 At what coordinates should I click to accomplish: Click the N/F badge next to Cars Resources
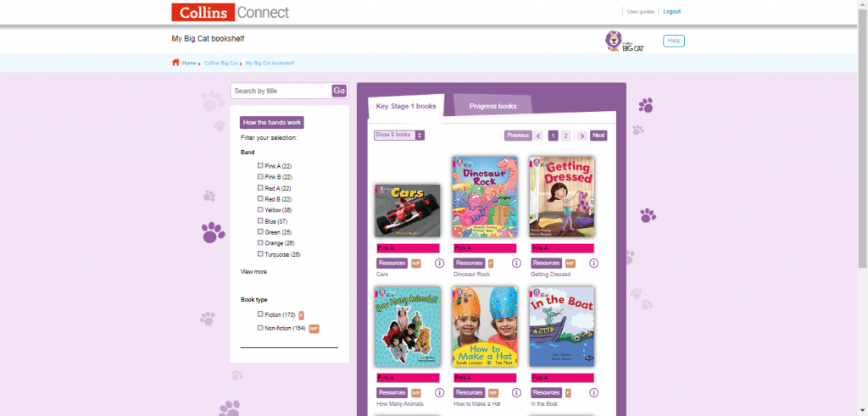(x=415, y=263)
